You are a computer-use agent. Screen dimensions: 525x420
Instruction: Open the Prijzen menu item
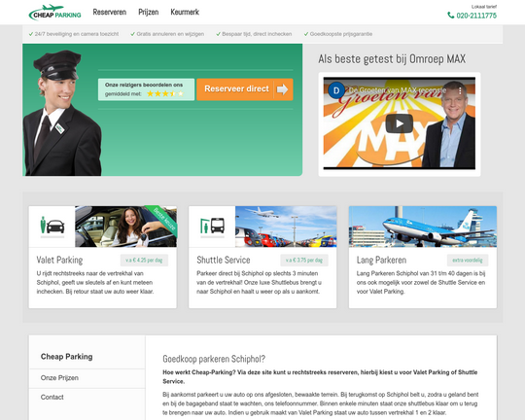[149, 12]
